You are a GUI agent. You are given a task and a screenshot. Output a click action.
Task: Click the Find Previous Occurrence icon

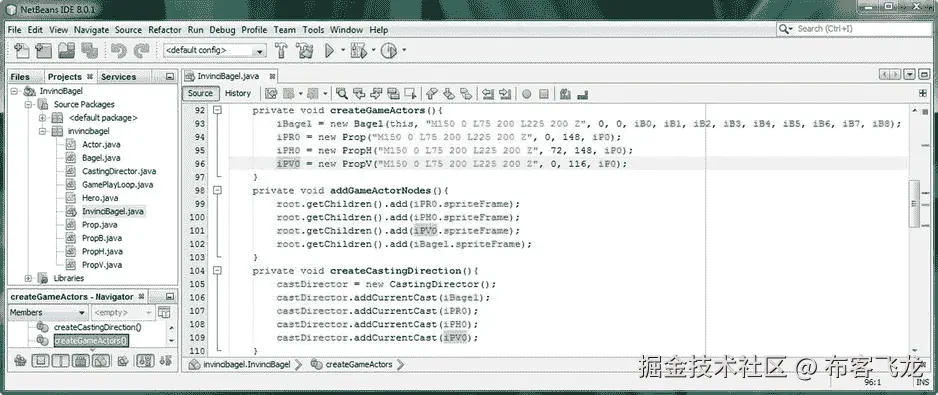359,93
